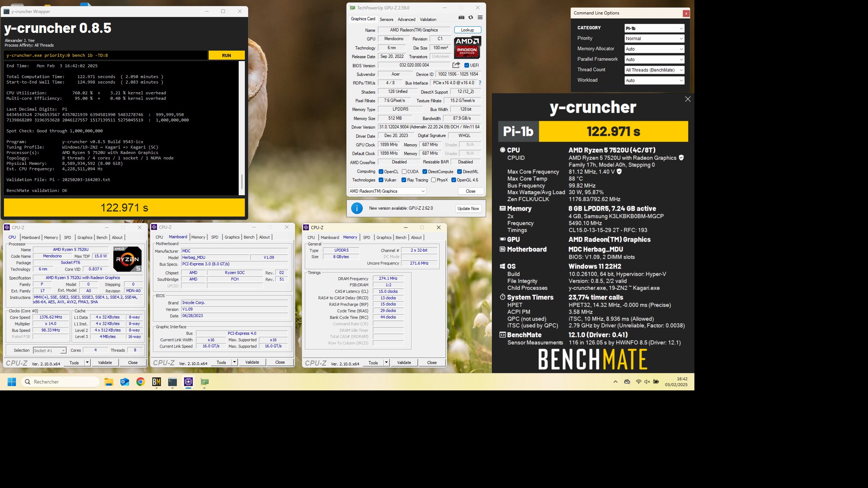Click the verified shield next to CPUID

pyautogui.click(x=681, y=158)
